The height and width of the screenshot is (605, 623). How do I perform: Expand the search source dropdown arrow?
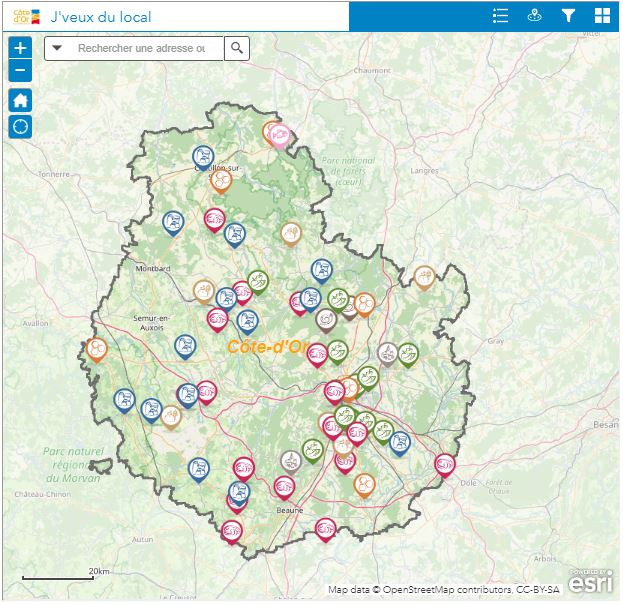[x=57, y=48]
